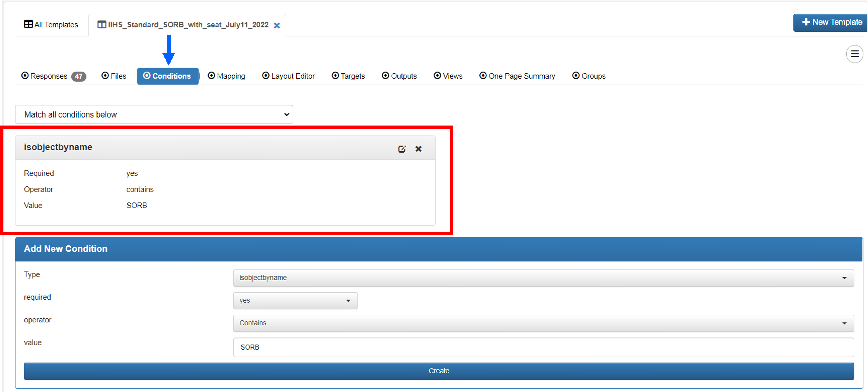
Task: Go to the Mapping tab
Action: point(227,76)
